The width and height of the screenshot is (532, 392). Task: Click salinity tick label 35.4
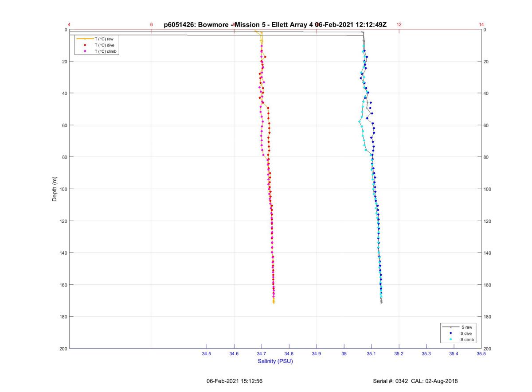tap(454, 354)
